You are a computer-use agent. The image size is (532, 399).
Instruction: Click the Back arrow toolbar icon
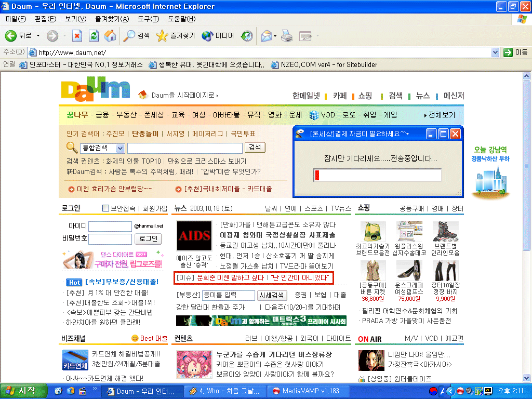pos(11,36)
